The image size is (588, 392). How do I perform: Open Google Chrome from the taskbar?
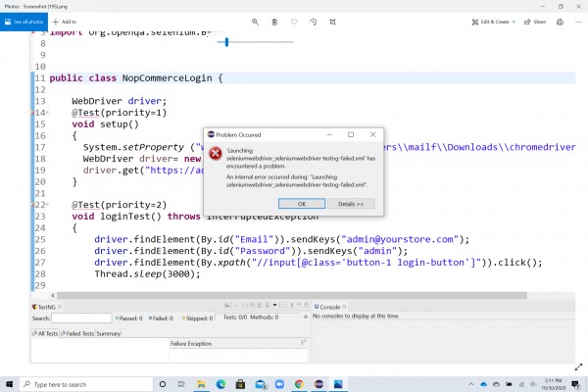(299, 384)
